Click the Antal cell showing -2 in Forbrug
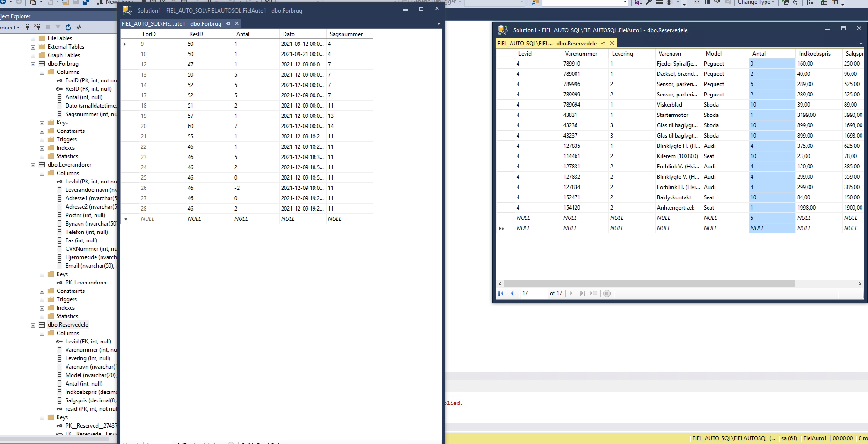 [x=256, y=188]
